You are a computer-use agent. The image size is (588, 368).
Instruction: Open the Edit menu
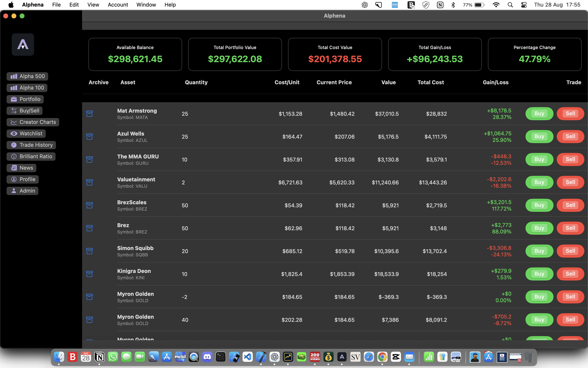coord(74,5)
